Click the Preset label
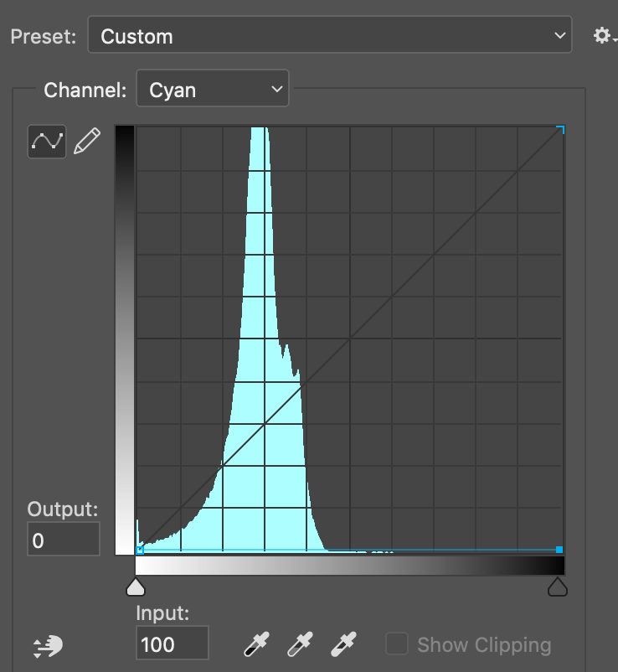618x672 pixels. point(44,36)
